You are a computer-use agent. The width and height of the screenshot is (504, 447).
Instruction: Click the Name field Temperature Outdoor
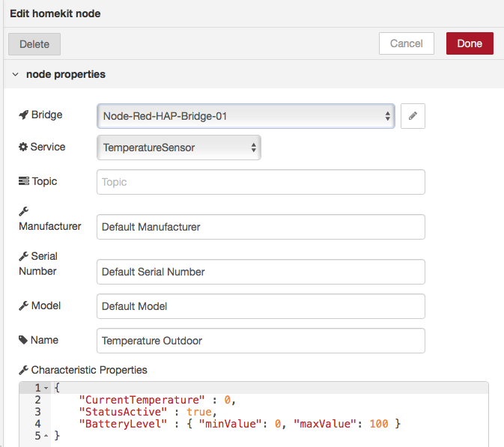coord(261,341)
